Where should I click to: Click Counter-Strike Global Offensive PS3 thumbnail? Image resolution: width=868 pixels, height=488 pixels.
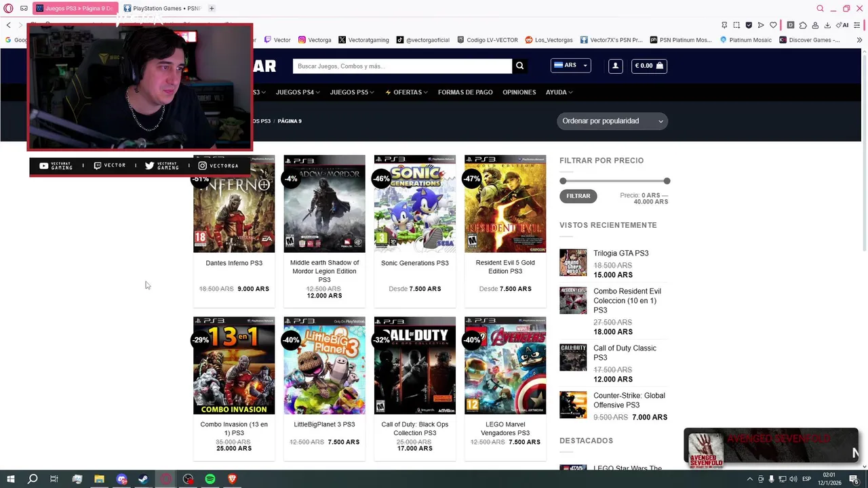tap(573, 405)
